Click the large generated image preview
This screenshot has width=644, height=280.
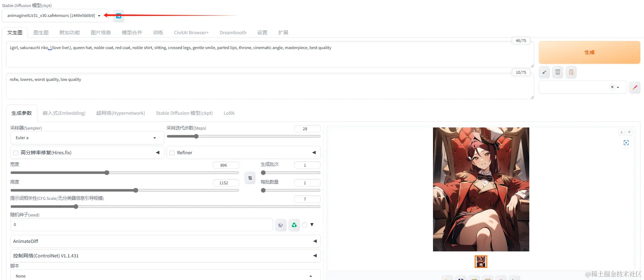click(x=481, y=189)
